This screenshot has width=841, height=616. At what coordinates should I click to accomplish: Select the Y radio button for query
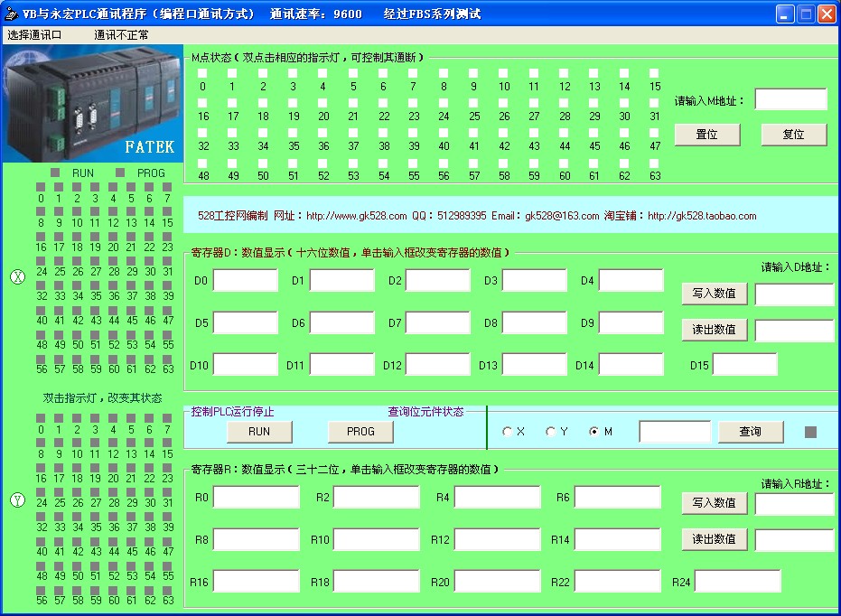[550, 432]
